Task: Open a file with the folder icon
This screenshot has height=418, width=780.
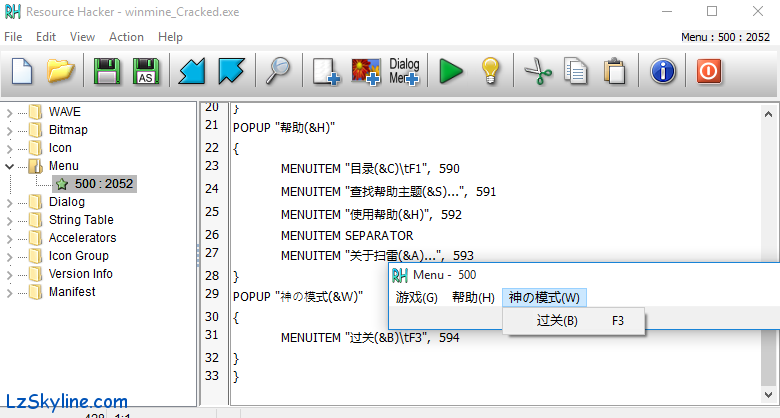Action: (x=62, y=71)
